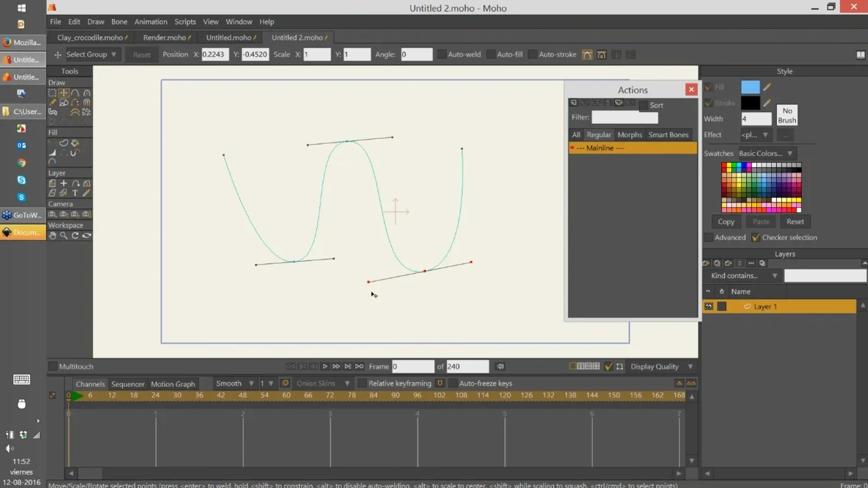Click the Copy button in Style
Image resolution: width=868 pixels, height=488 pixels.
tap(726, 221)
